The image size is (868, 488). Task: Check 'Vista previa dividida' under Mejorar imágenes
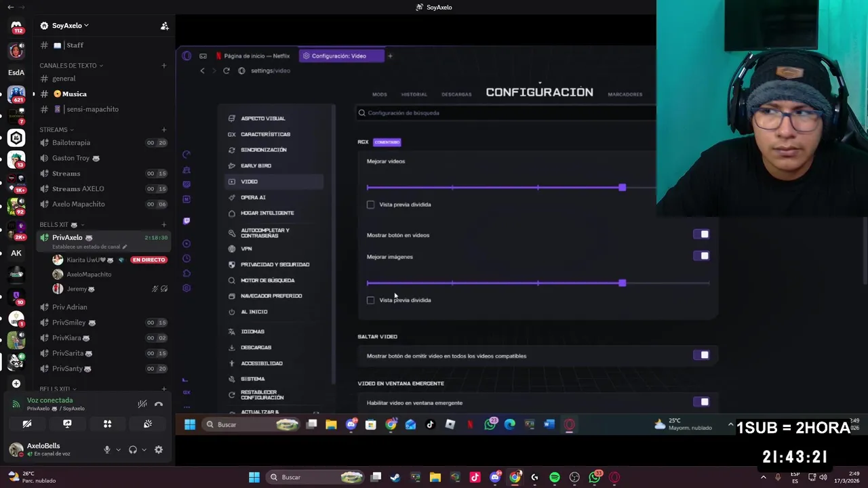(x=370, y=300)
